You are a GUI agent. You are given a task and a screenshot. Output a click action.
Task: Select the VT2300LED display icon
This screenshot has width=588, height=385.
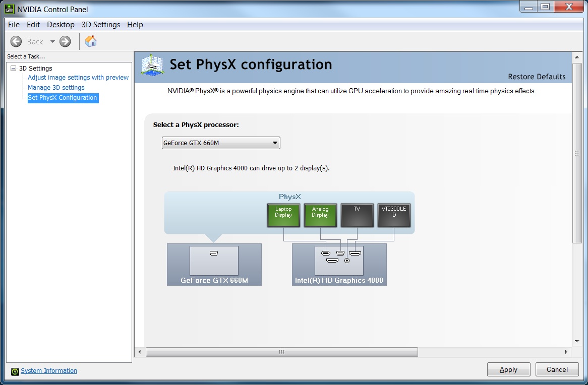394,215
